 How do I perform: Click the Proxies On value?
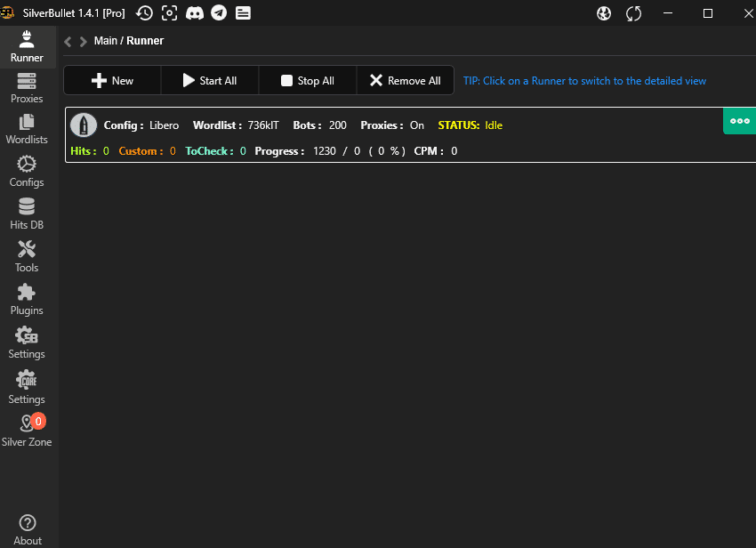click(417, 125)
